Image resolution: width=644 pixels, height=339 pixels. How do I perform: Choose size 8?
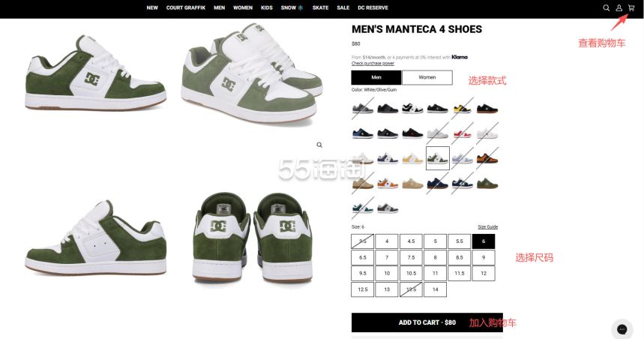[435, 257]
